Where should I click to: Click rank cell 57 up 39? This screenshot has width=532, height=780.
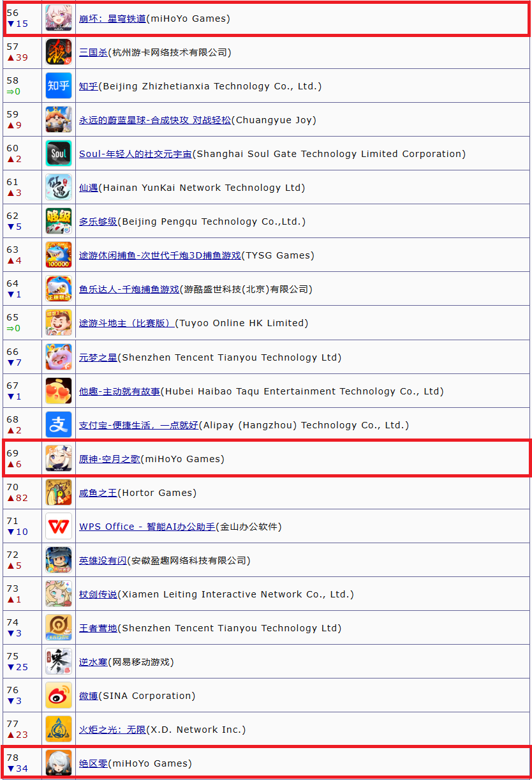coord(22,52)
